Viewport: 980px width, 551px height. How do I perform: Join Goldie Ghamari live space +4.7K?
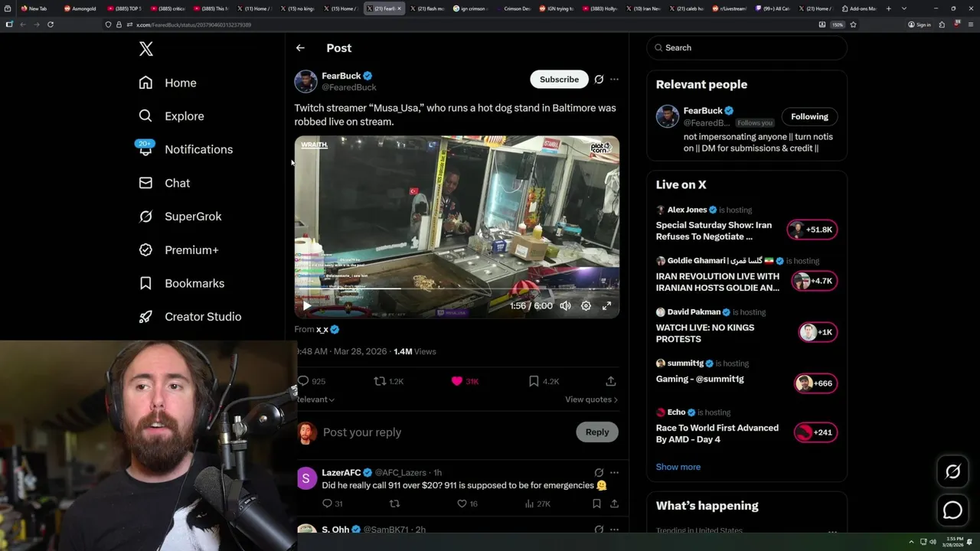pos(815,281)
